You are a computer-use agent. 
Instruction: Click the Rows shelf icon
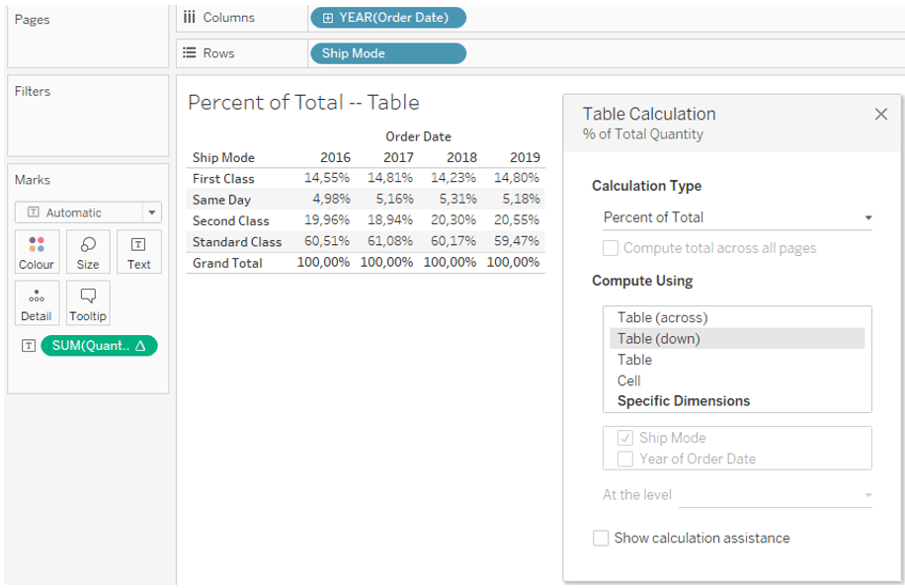[190, 53]
